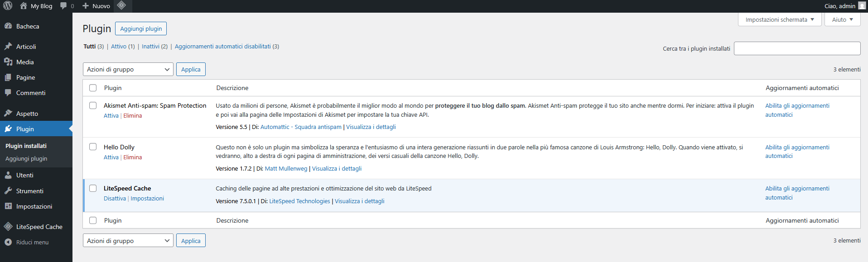The width and height of the screenshot is (868, 262).
Task: Click the Pagine icon in sidebar
Action: pos(8,77)
